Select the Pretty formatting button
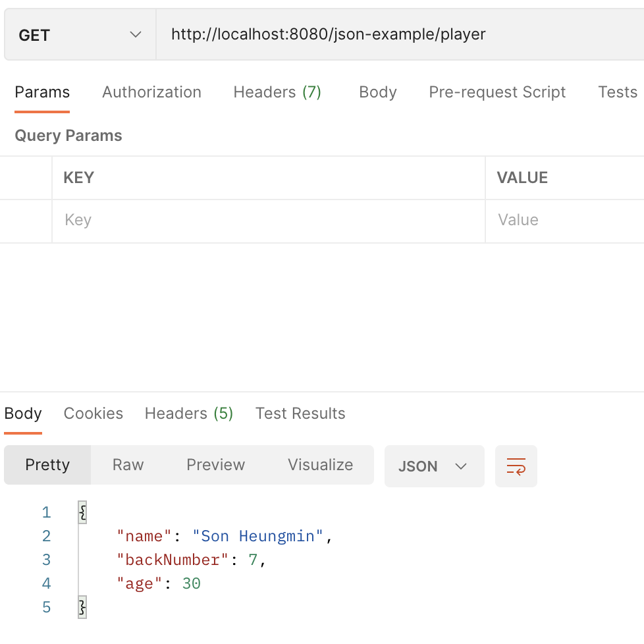Viewport: 644px width, 644px height. [x=47, y=465]
